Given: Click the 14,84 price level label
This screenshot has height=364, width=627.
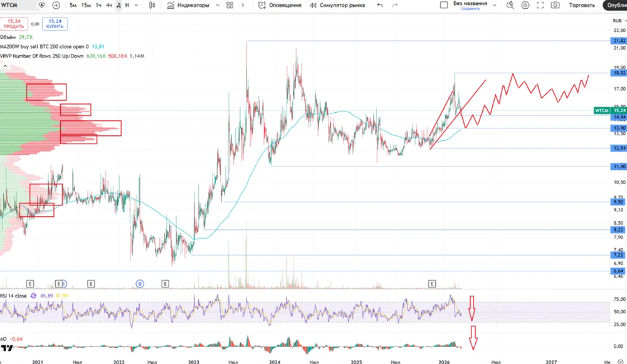Looking at the screenshot, I should click(x=619, y=117).
